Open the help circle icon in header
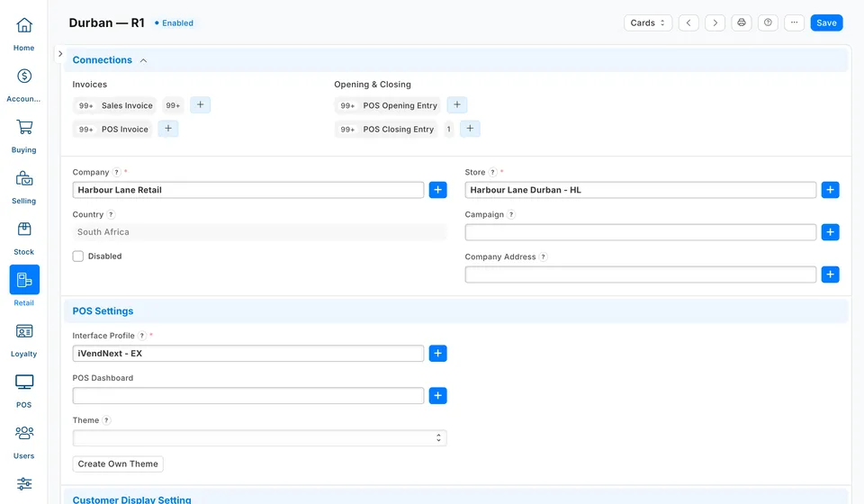The height and width of the screenshot is (504, 864). tap(768, 22)
